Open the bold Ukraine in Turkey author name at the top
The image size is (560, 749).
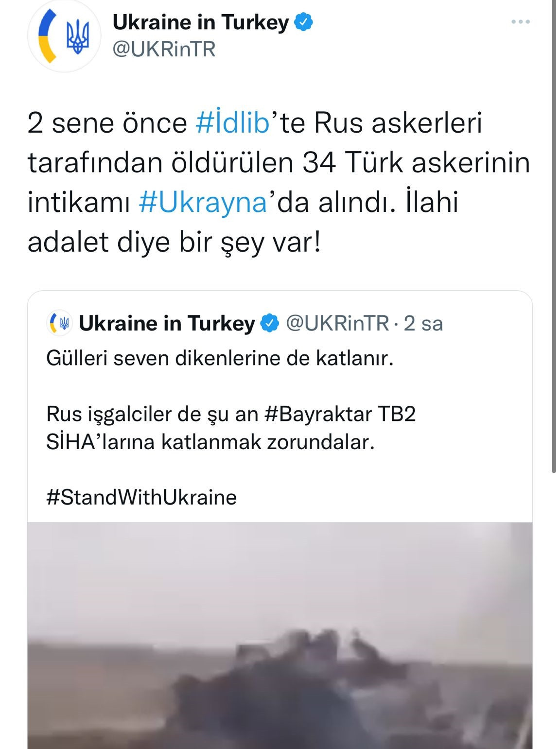click(x=200, y=22)
